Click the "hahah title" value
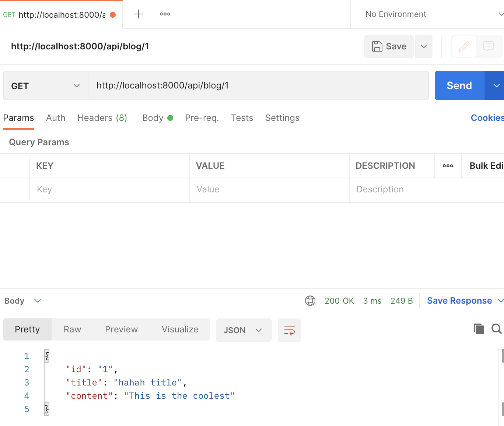The height and width of the screenshot is (426, 504). 148,383
